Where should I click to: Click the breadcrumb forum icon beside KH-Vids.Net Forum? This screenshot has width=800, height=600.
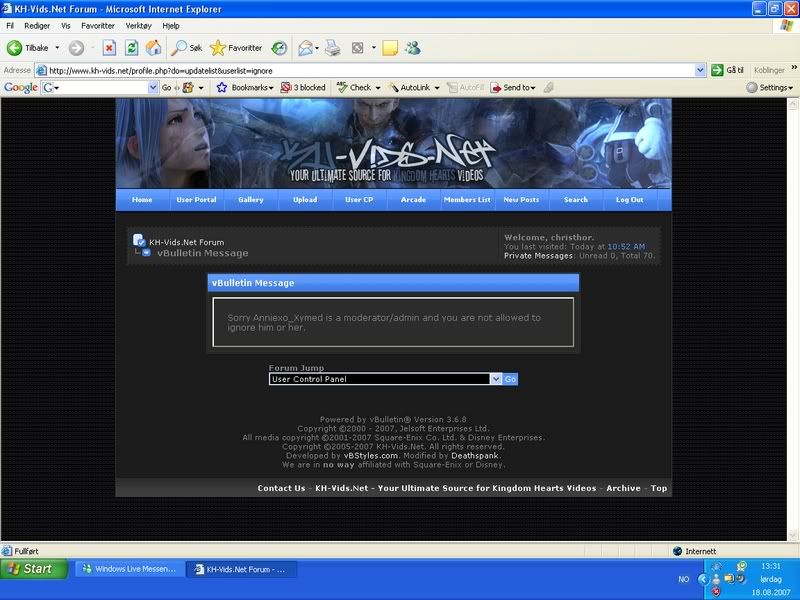click(139, 240)
